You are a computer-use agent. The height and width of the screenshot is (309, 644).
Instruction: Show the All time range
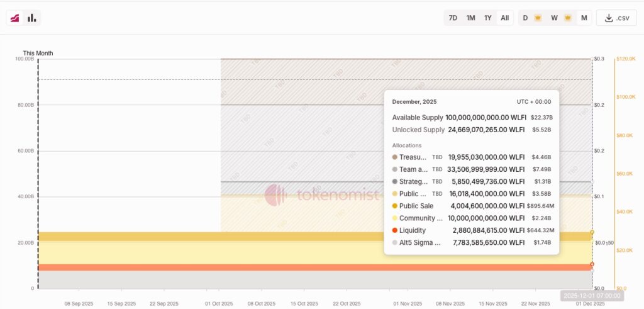504,18
